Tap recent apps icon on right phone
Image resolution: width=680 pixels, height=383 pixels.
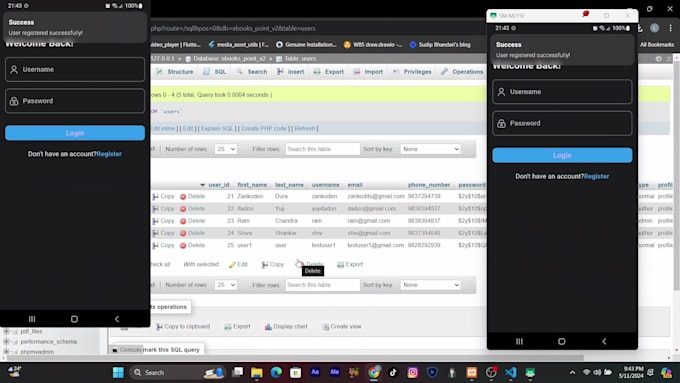(519, 341)
